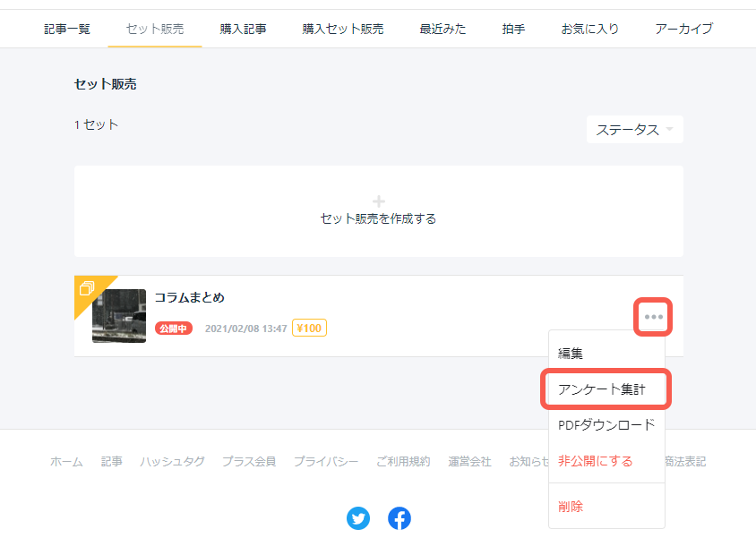Open the ステータス filter dropdown

point(634,130)
